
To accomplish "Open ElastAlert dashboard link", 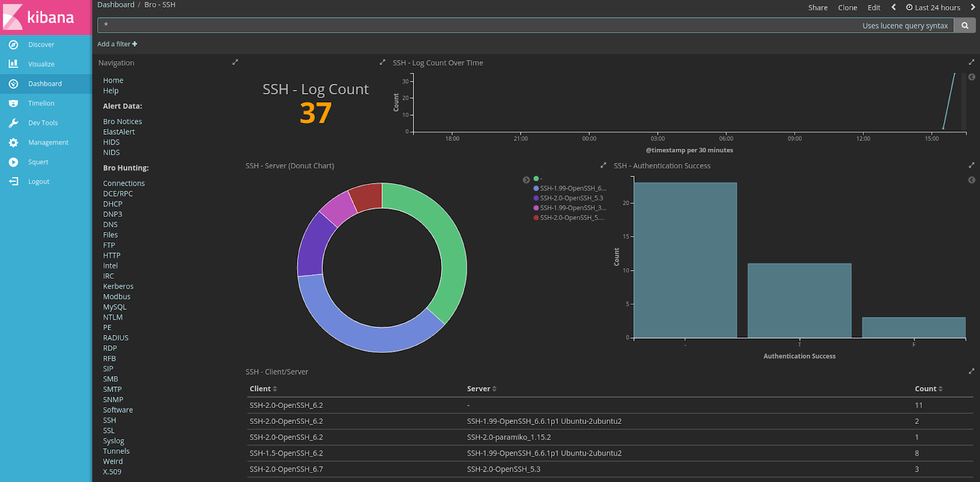I will (x=119, y=132).
